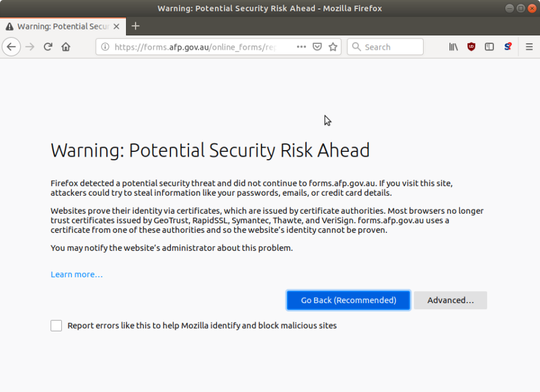540x392 pixels.
Task: Check the malicious sites report checkbox
Action: click(56, 325)
